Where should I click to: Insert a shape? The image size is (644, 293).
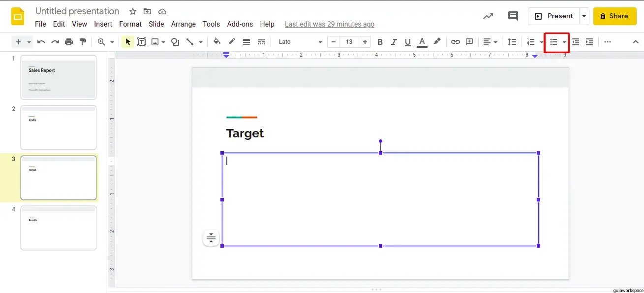[175, 42]
